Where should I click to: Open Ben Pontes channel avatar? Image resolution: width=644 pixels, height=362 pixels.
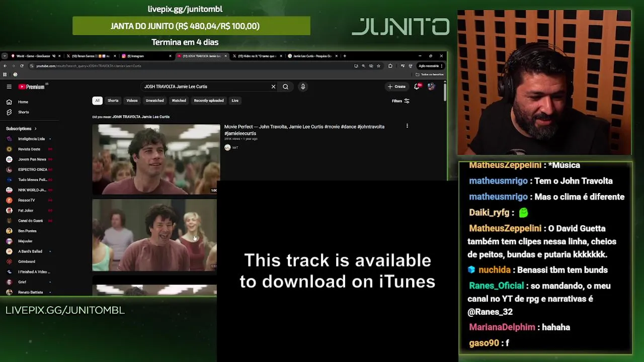pyautogui.click(x=9, y=231)
